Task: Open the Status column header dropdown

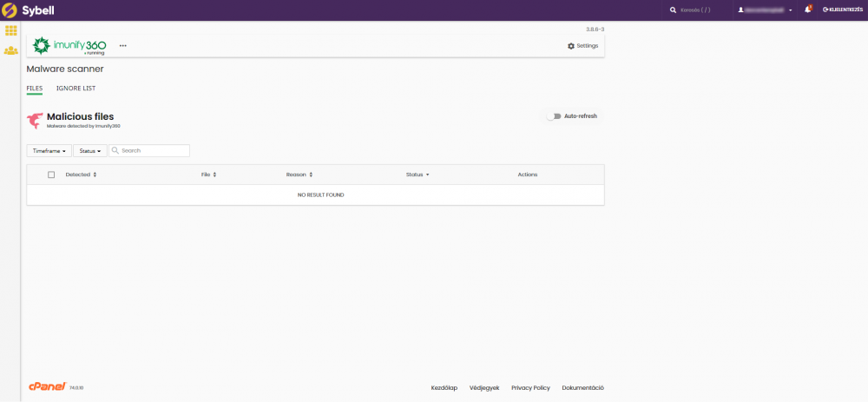Action: tap(418, 175)
